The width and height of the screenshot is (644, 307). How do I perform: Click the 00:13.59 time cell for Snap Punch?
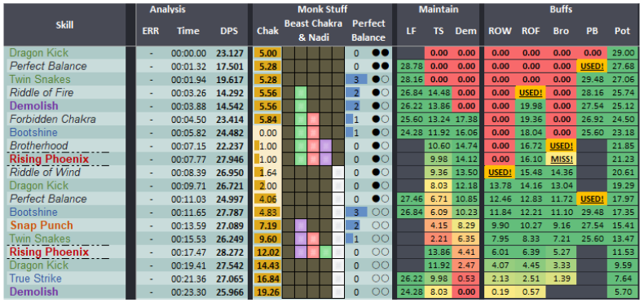189,226
